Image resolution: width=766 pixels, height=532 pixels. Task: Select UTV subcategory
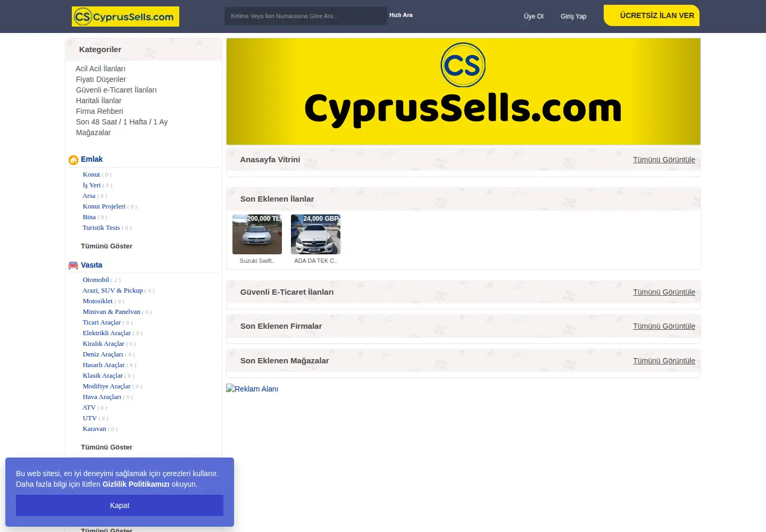(90, 418)
